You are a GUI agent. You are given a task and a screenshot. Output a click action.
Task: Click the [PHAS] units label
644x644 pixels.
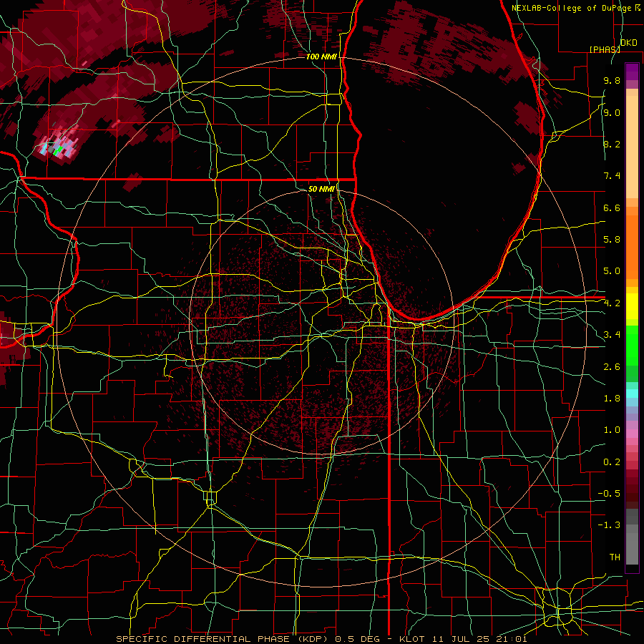point(605,49)
